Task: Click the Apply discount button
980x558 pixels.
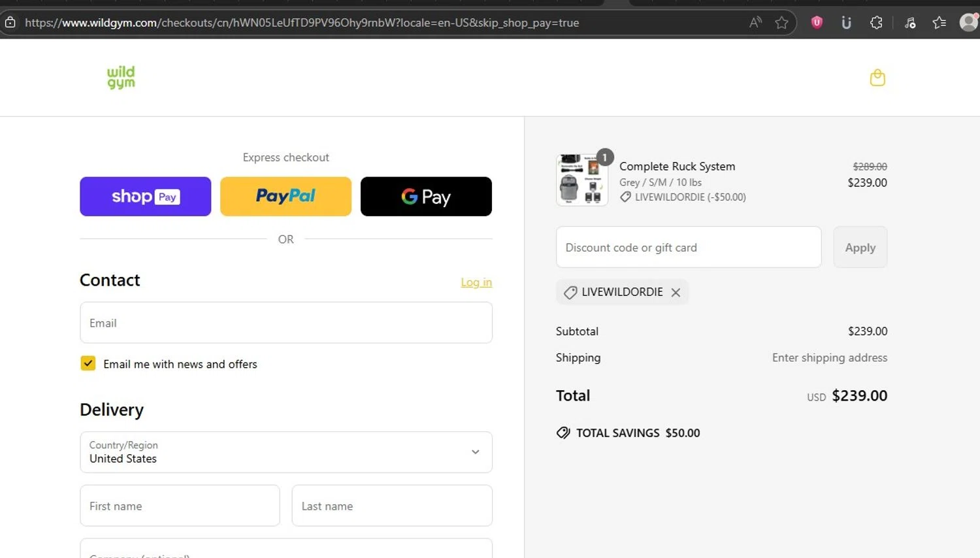Action: 860,247
